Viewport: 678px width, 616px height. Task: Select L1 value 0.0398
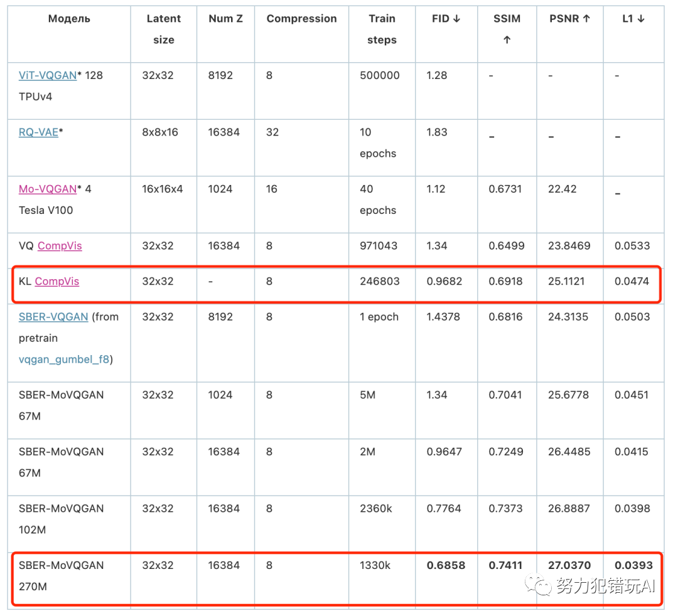coord(632,509)
